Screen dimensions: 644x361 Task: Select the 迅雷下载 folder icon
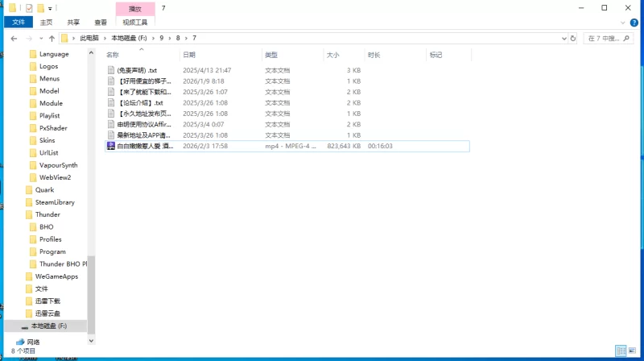[29, 301]
